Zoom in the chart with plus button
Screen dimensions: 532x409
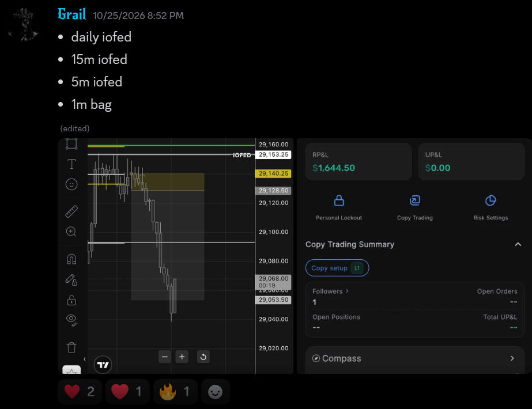click(x=182, y=357)
